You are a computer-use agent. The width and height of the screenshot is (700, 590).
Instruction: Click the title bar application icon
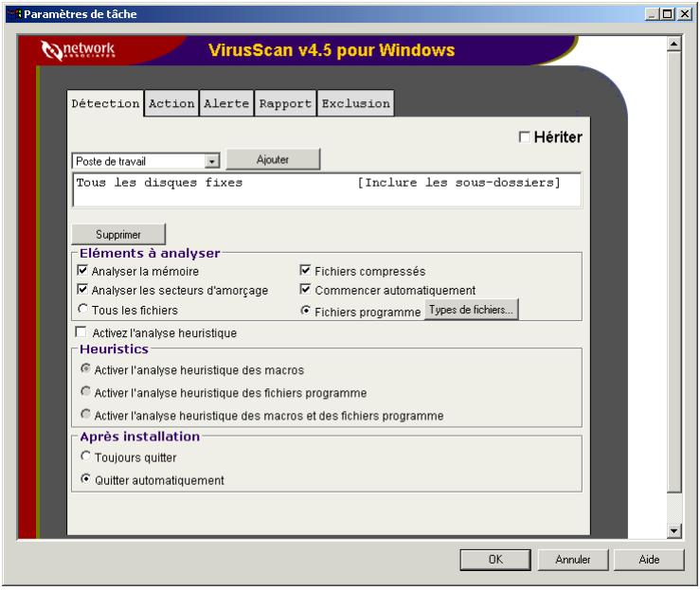(x=15, y=14)
